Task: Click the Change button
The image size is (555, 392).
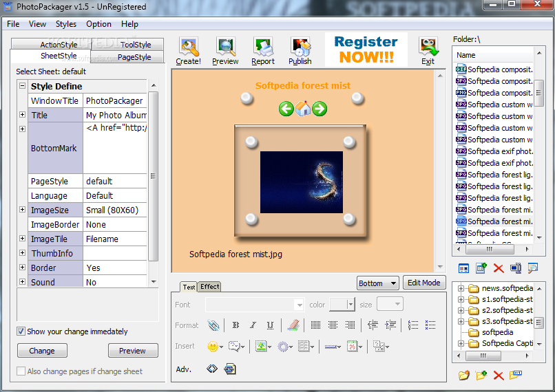Action: click(42, 351)
